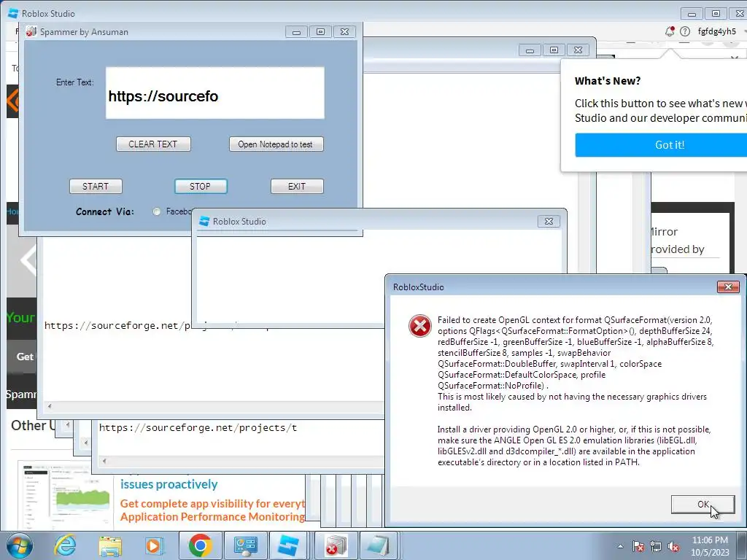This screenshot has height=560, width=747.
Task: Maximize the Spammer by Ansuman window
Action: pyautogui.click(x=320, y=31)
